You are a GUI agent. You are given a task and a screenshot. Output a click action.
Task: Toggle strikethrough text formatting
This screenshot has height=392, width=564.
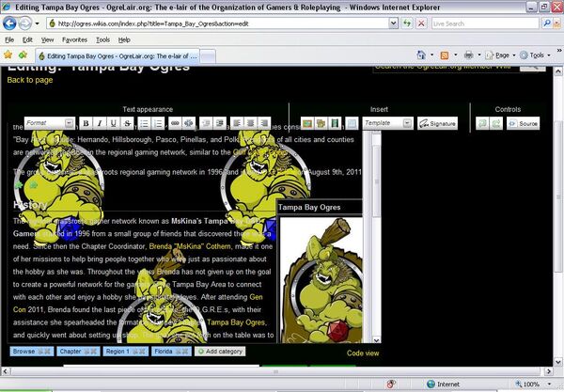pyautogui.click(x=127, y=123)
